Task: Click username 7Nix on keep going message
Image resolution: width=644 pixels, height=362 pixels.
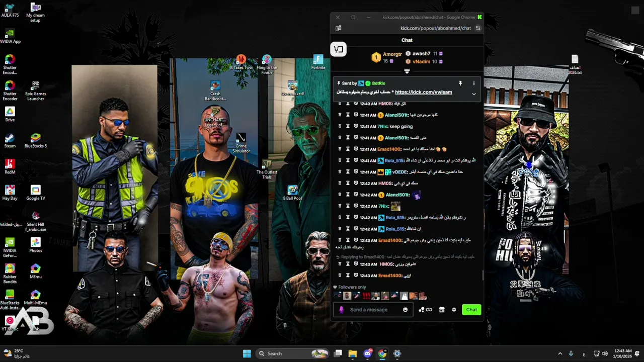Action: (382, 126)
